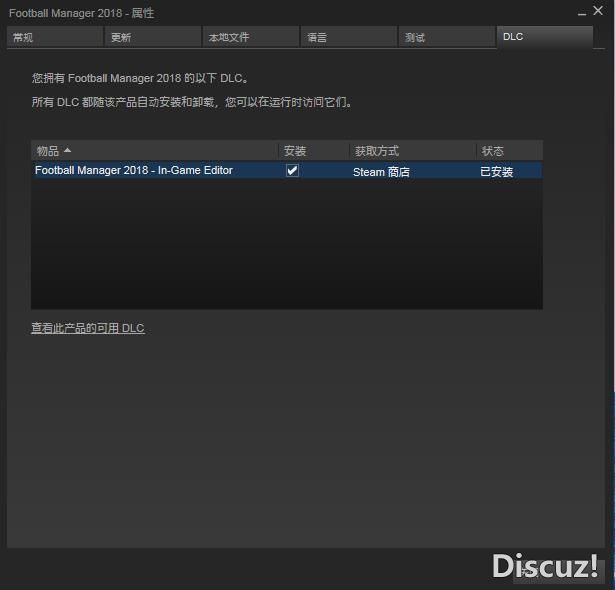Open the 测试 tab
This screenshot has width=615, height=590.
coord(447,37)
